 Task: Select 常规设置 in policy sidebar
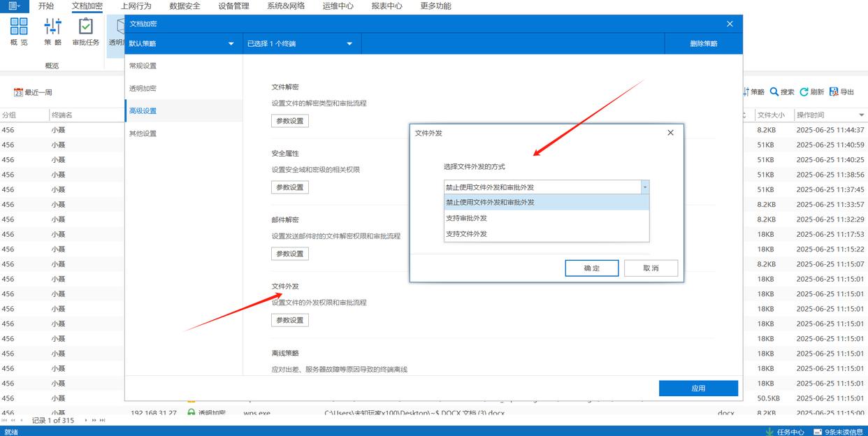(x=184, y=66)
